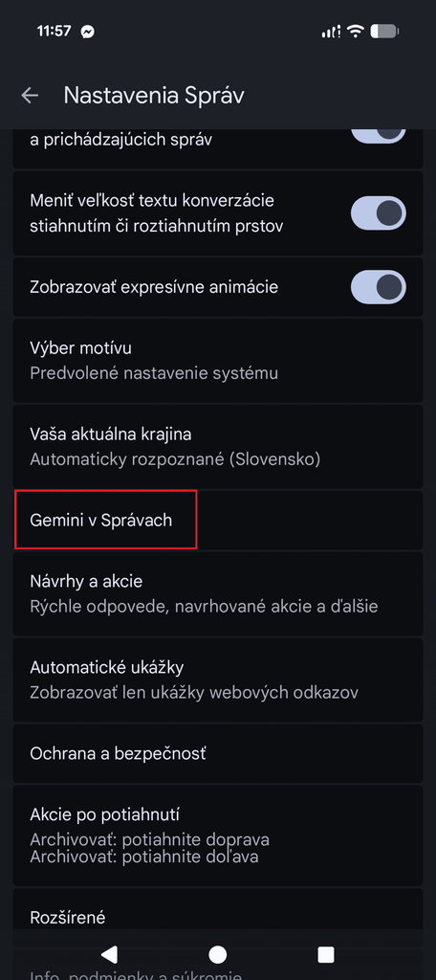Open Návrhy a akcie settings

click(x=217, y=594)
